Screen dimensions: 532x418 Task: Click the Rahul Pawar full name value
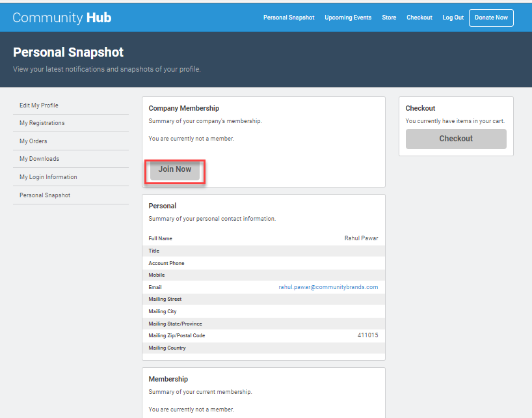pyautogui.click(x=361, y=238)
